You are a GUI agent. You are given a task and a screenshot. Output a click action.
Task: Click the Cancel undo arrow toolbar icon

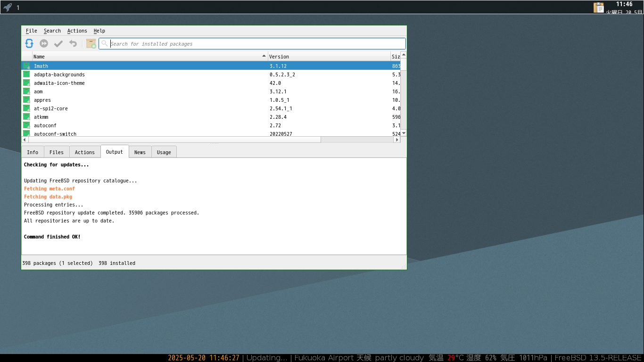click(x=73, y=43)
